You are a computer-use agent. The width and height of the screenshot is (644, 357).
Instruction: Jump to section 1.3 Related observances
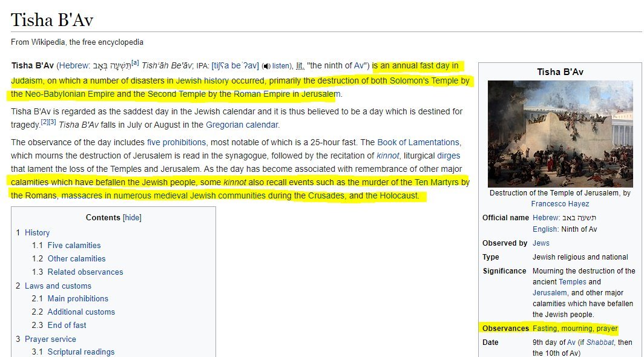pyautogui.click(x=85, y=272)
